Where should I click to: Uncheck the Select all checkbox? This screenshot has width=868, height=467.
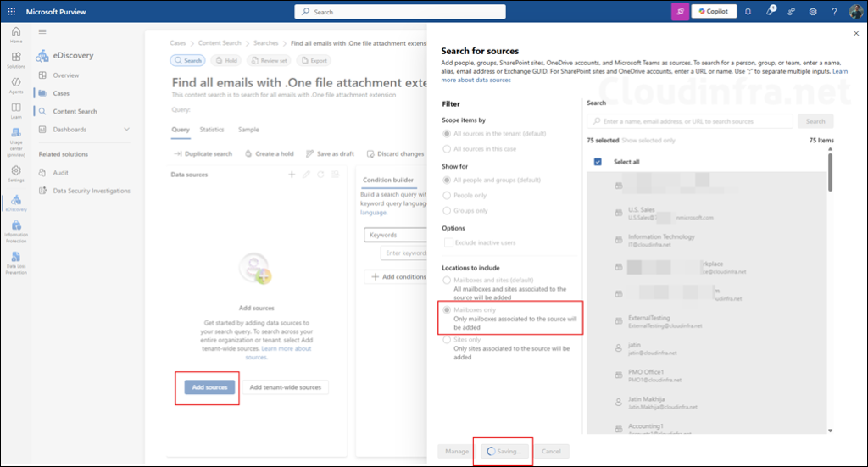click(x=598, y=162)
